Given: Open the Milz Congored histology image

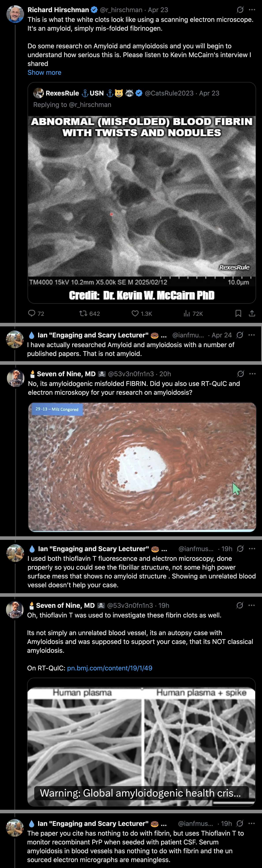Looking at the screenshot, I should pyautogui.click(x=142, y=467).
